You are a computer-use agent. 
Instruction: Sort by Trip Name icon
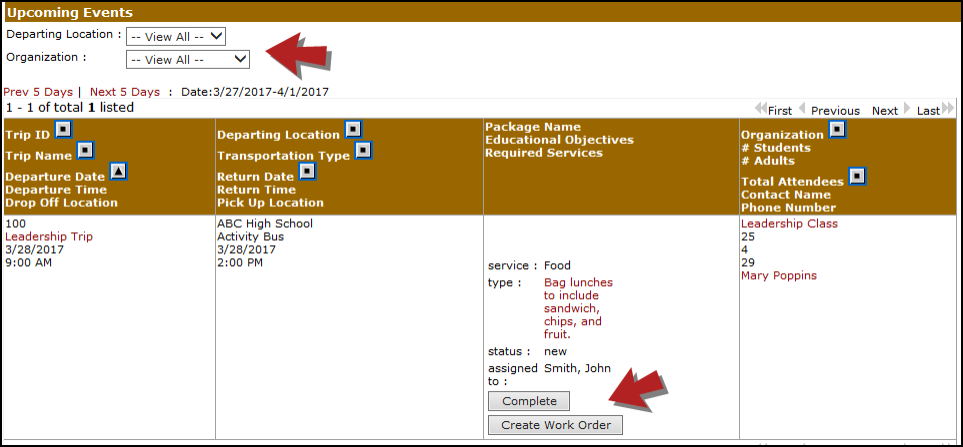[x=85, y=150]
